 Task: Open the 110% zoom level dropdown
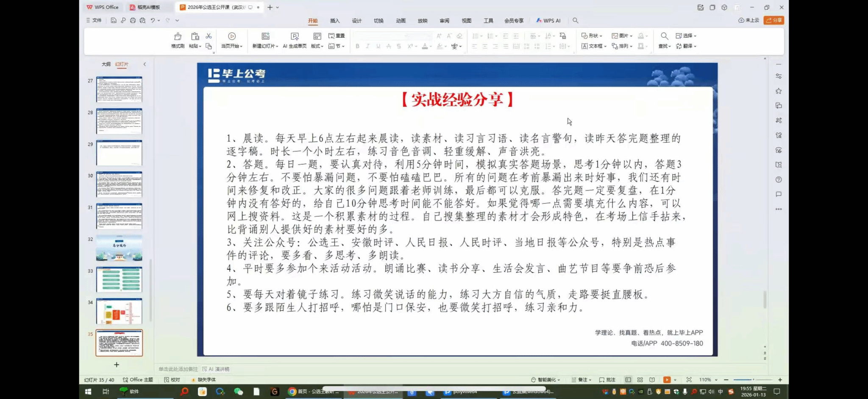(x=708, y=380)
